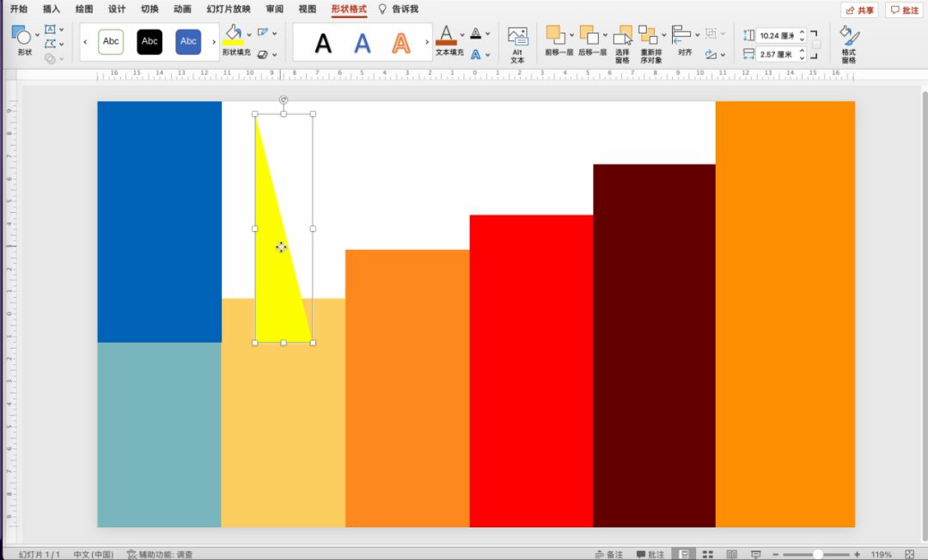Click 重新排序对象 reorder objects icon
The image size is (928, 560).
[648, 34]
